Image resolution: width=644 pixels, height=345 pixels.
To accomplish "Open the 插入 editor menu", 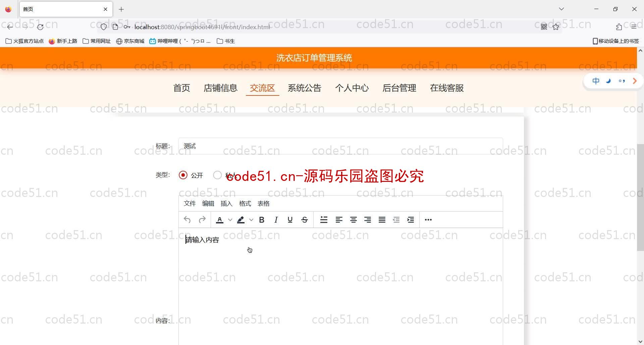I will [226, 204].
